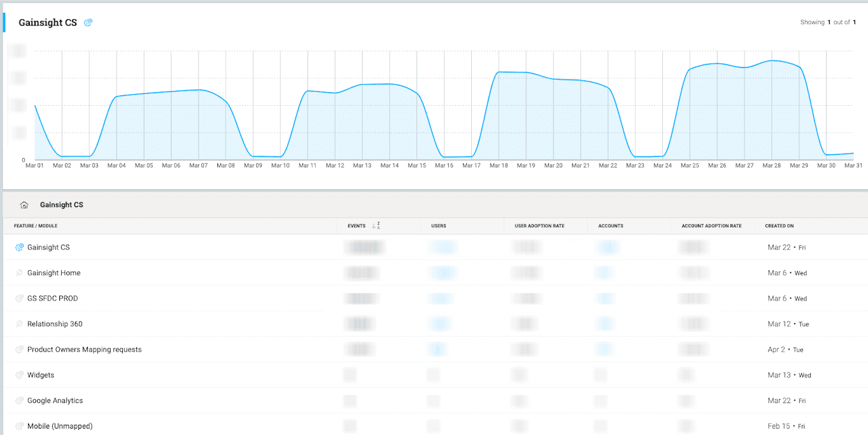Screen dimensions: 868x435
Task: Click the home icon in the breadcrumb bar
Action: click(24, 205)
